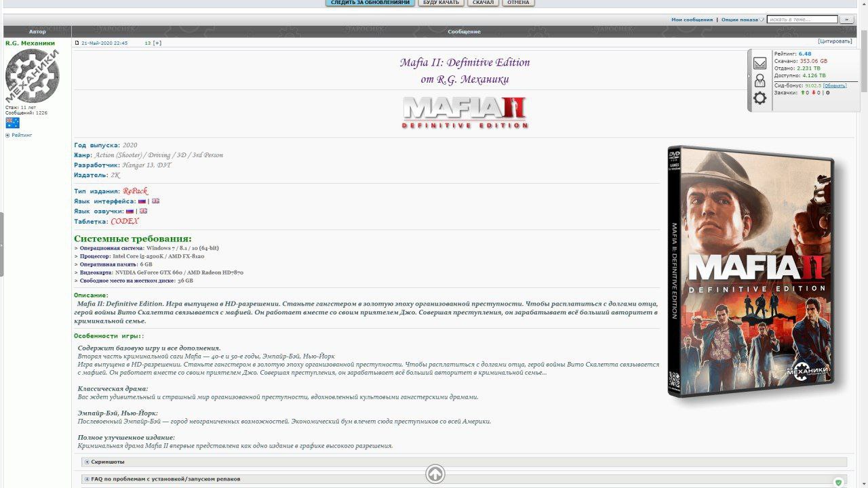
Task: Click the СКАЧАЛ button
Action: (483, 3)
